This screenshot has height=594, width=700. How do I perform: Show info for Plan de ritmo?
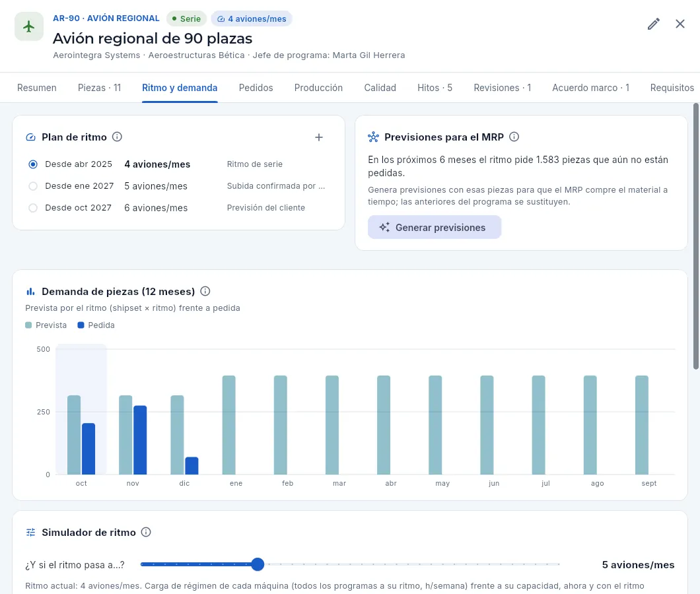pyautogui.click(x=117, y=137)
